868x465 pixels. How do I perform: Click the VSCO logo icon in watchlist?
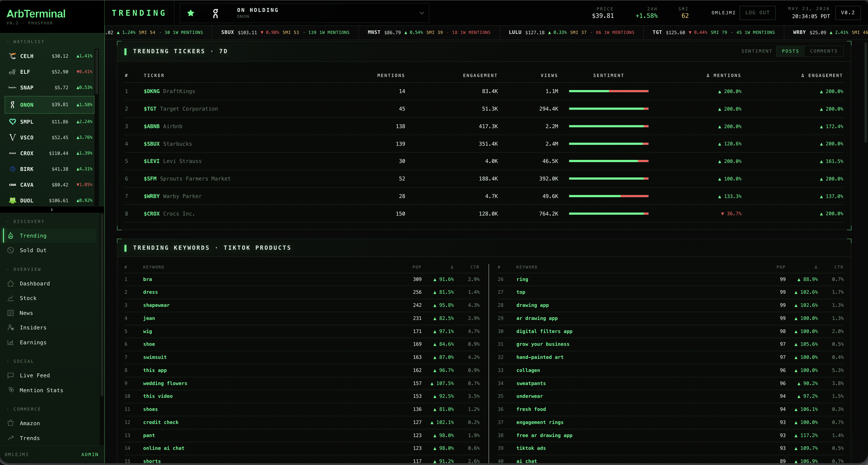coord(12,138)
